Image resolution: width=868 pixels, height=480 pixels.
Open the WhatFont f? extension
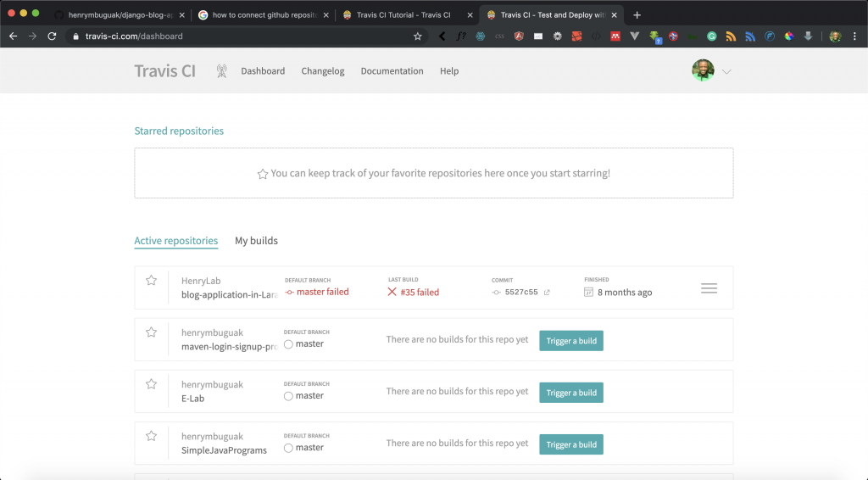(x=460, y=36)
